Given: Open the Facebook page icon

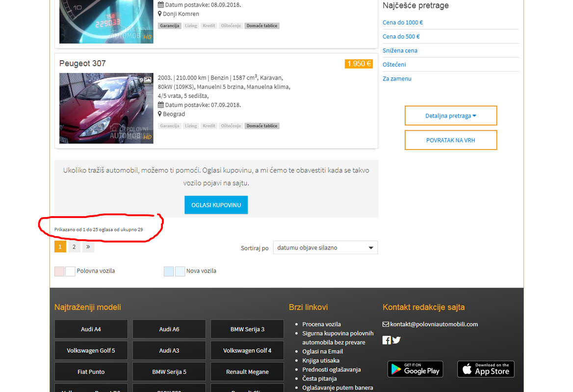Looking at the screenshot, I should [x=387, y=340].
